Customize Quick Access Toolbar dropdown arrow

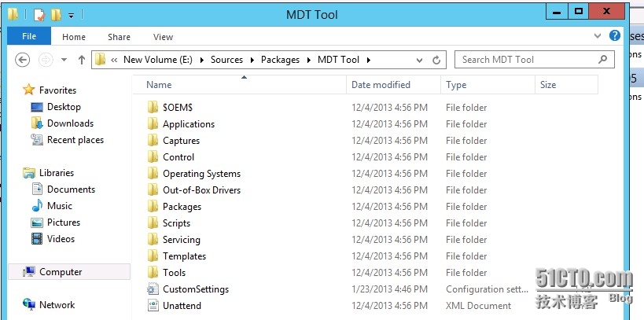71,15
